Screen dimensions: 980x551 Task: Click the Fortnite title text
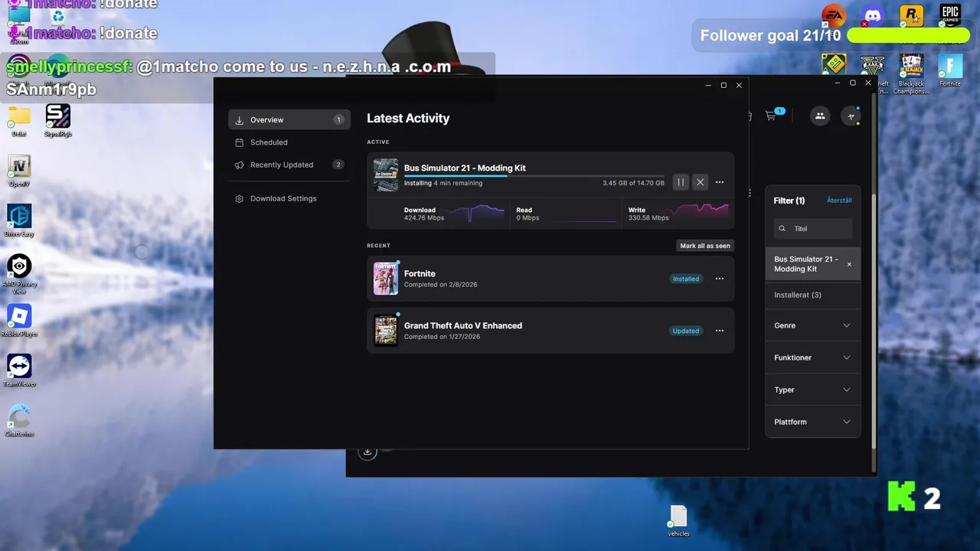[x=420, y=273]
